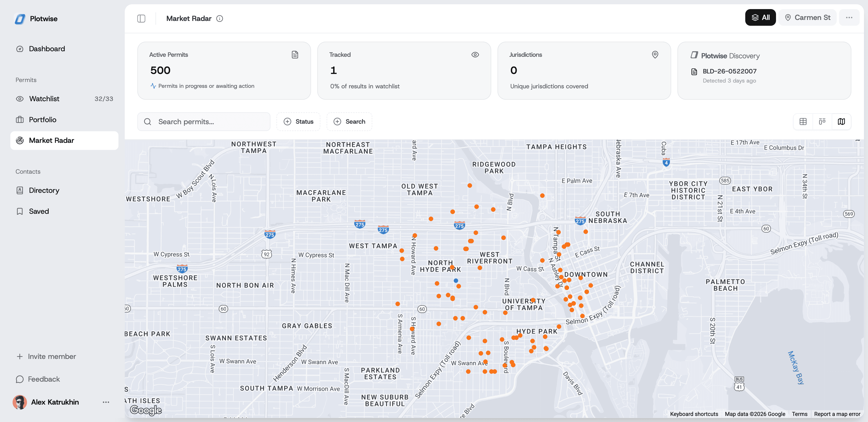
Task: Switch to the Market Radar tab
Action: (x=52, y=140)
